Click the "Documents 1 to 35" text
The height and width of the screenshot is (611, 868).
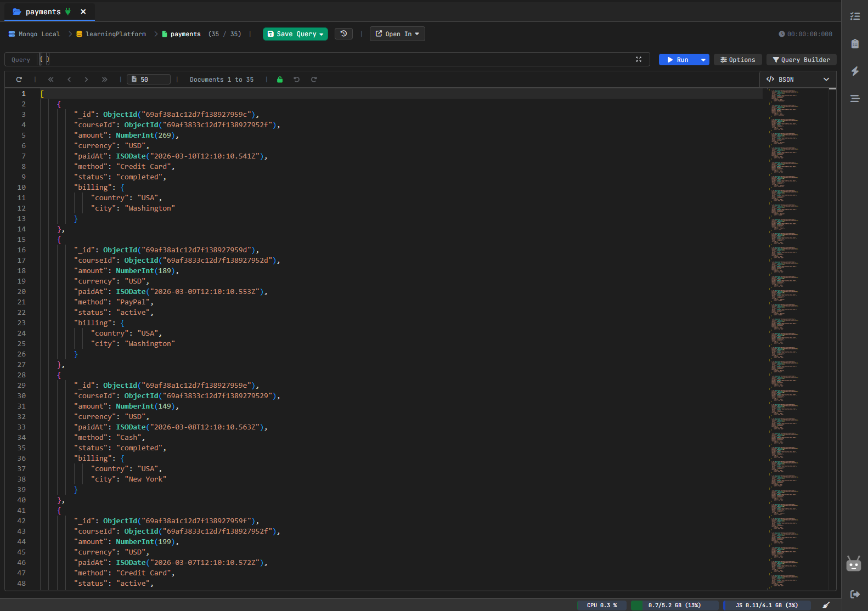222,80
